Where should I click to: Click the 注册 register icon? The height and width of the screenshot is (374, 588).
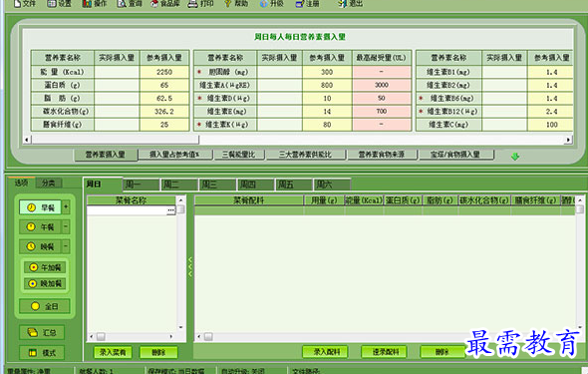pos(300,4)
